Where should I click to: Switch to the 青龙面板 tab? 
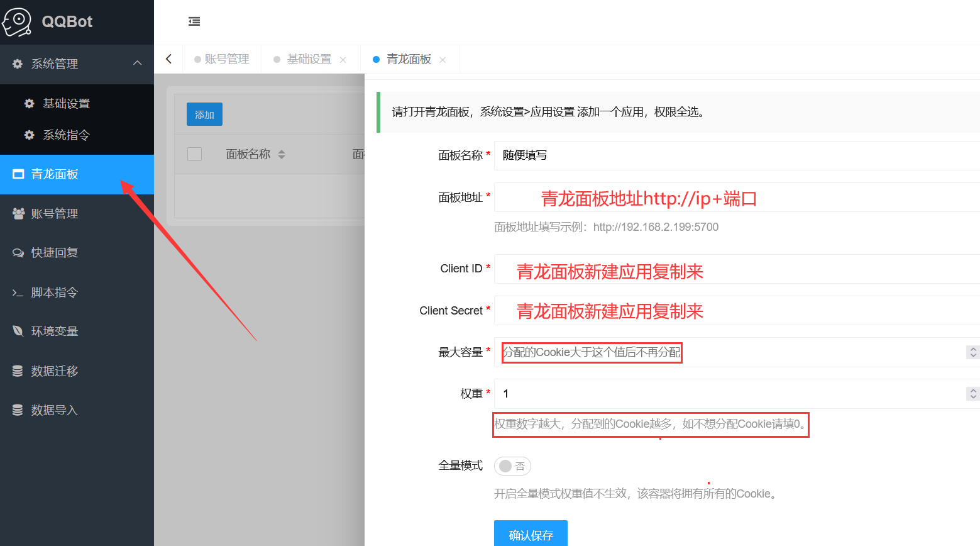pyautogui.click(x=409, y=59)
